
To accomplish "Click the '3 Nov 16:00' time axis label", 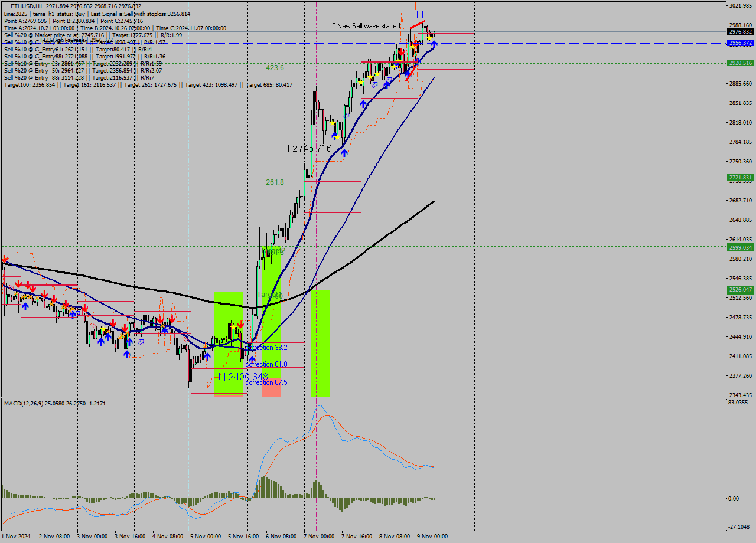I will [129, 537].
